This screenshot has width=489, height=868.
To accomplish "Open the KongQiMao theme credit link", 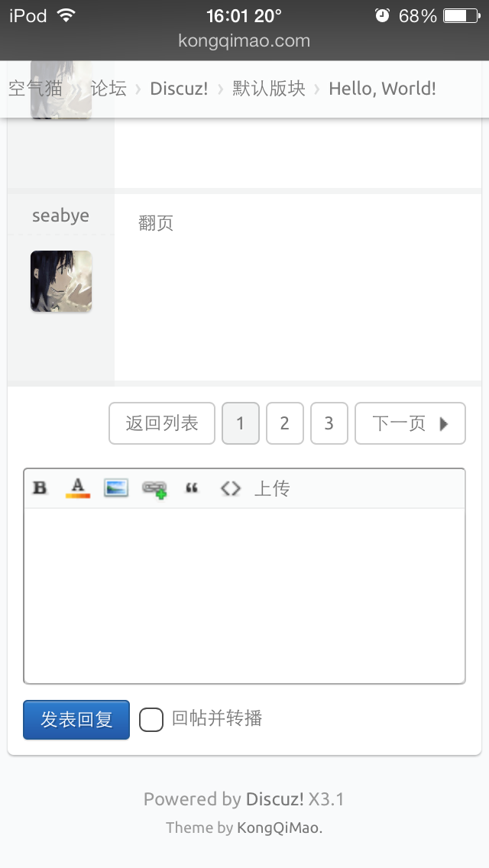I will click(x=278, y=828).
